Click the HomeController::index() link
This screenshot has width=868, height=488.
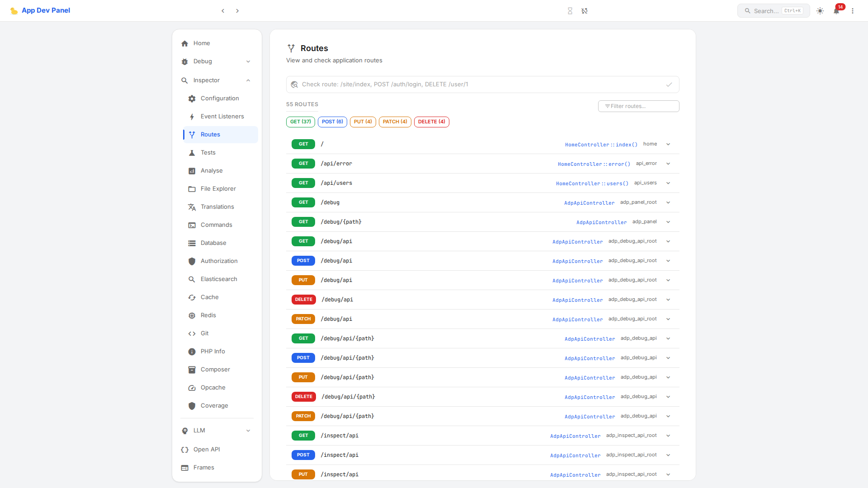[x=601, y=145]
